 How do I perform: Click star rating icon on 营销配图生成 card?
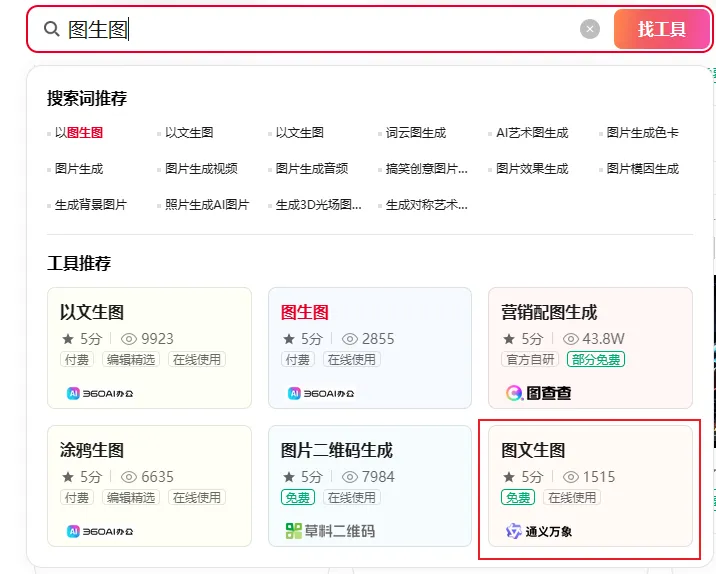click(509, 339)
